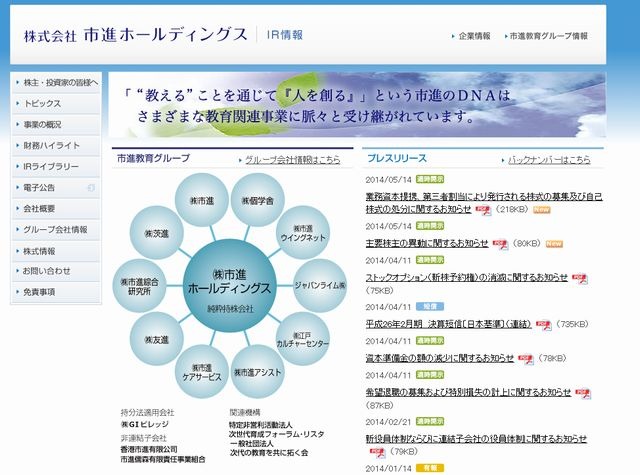Open 新役員体制 notice link
The width and height of the screenshot is (640, 475).
(x=476, y=439)
